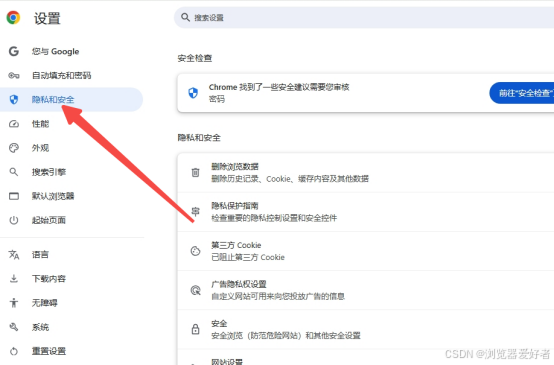Click the ad privacy icon for 广告隐私权设置
The height and width of the screenshot is (365, 554).
click(x=195, y=290)
